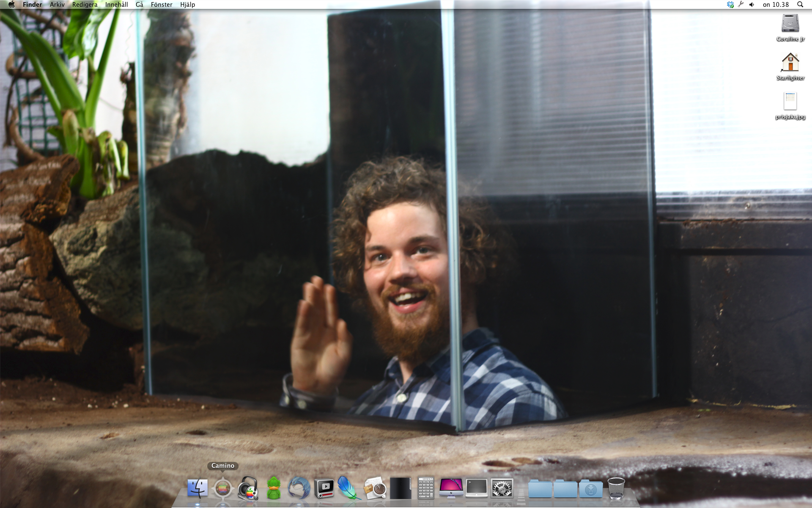
Task: Open the headphones Apple logo app
Action: pos(248,489)
